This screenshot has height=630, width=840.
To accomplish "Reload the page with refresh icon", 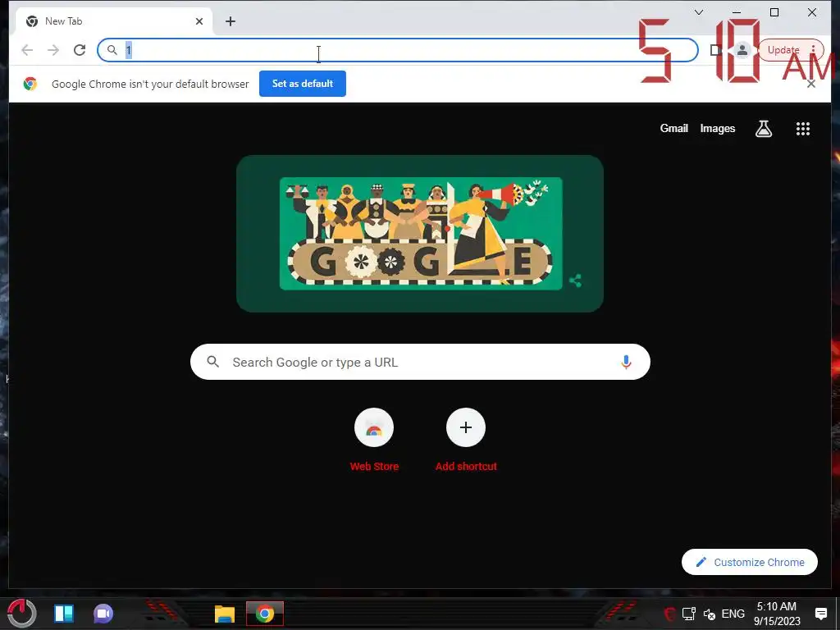I will click(80, 50).
